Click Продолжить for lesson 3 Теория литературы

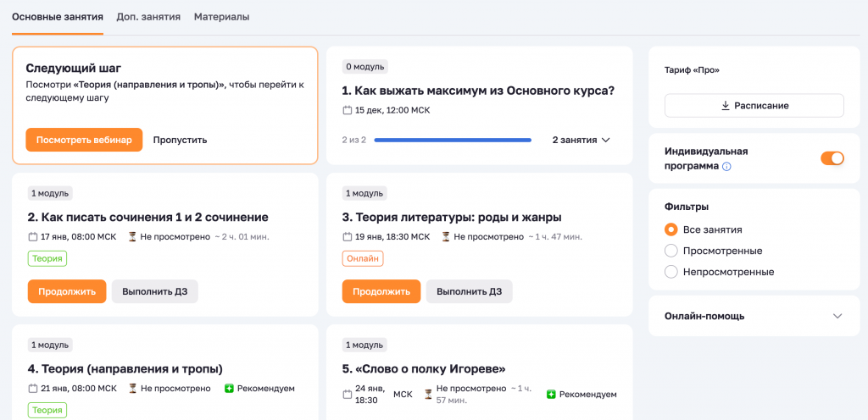point(381,292)
